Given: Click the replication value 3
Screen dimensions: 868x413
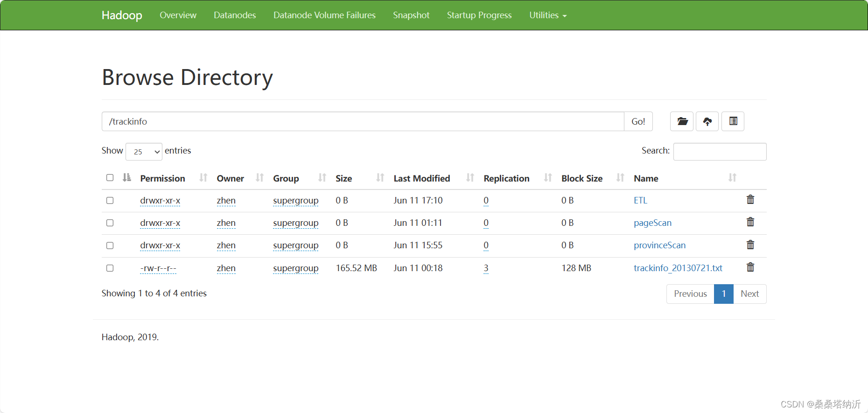Looking at the screenshot, I should (486, 268).
